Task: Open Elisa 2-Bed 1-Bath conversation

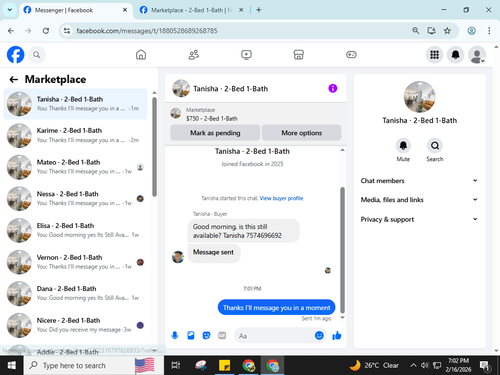Action: click(75, 230)
